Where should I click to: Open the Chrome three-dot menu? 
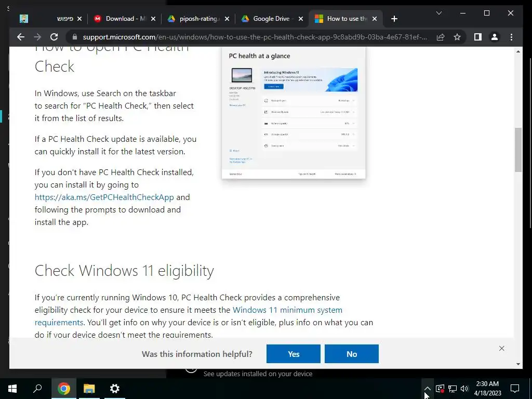[511, 37]
